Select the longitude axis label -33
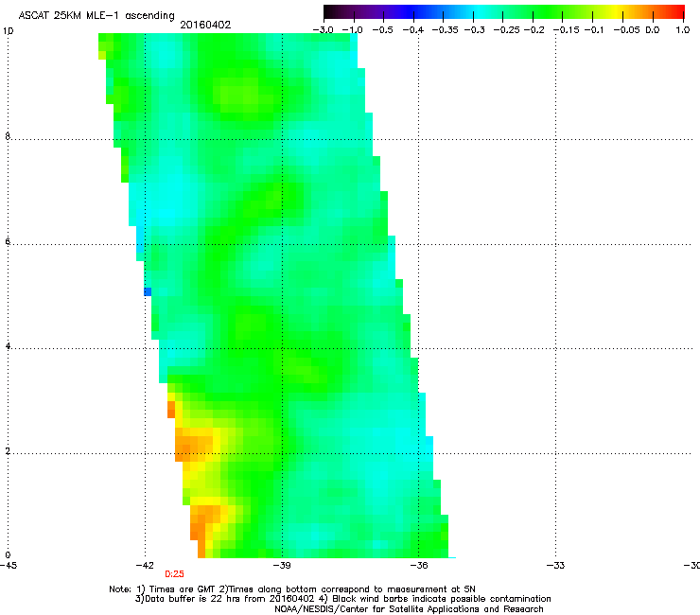The width and height of the screenshot is (700, 615). (555, 566)
